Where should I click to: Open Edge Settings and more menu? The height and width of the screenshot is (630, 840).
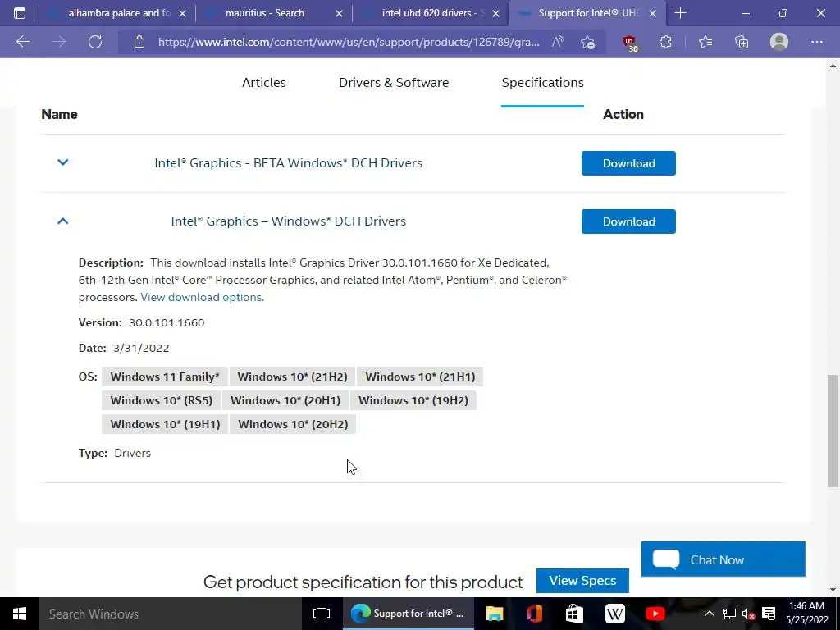[816, 42]
